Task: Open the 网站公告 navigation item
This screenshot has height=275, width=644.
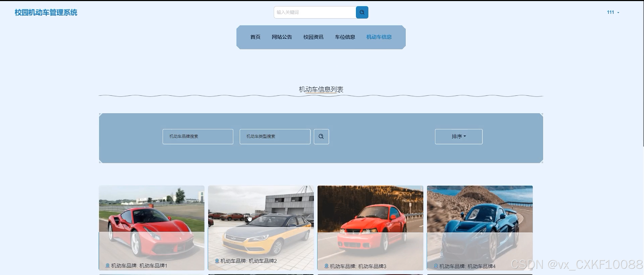Action: [282, 37]
